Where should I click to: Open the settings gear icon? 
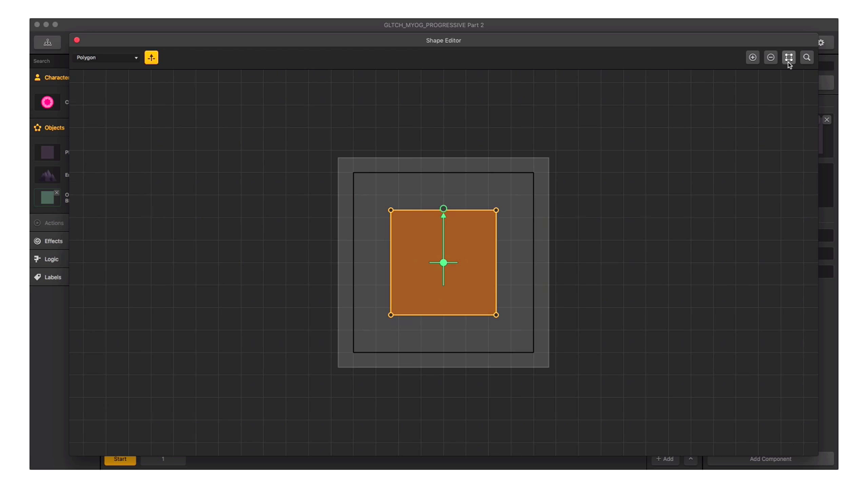click(821, 43)
